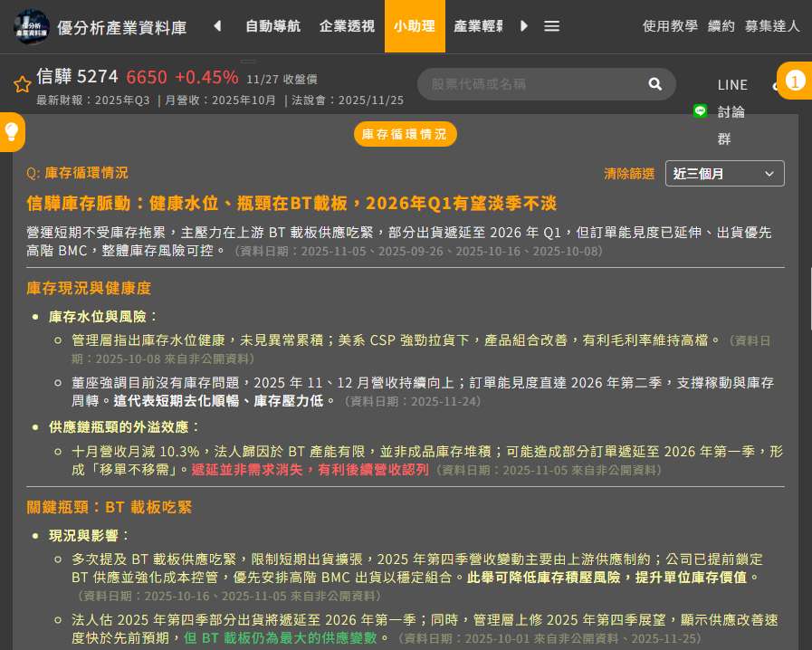Viewport: 812px width, 650px height.
Task: Switch to the 企業透視 tab
Action: pos(347,26)
